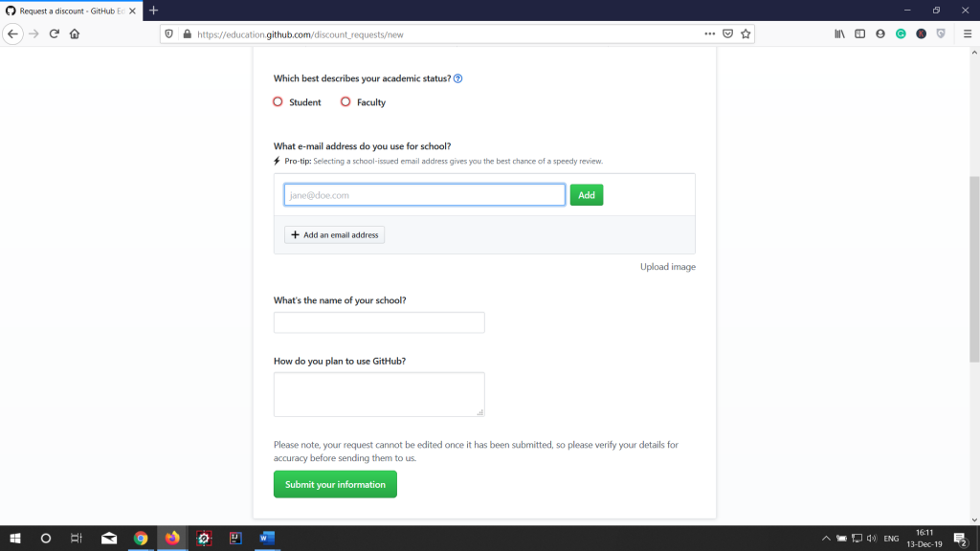Choose the Faculty radio option
Screen dimensions: 980x551
tap(345, 102)
